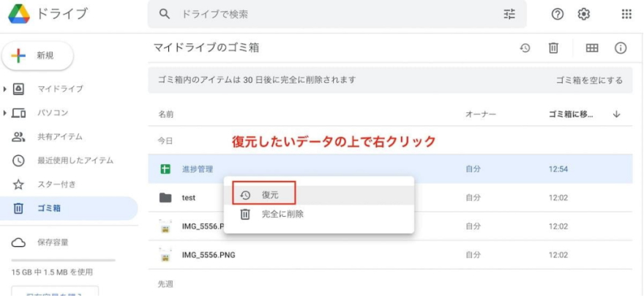Click the 12:54 trashed time

(x=558, y=169)
